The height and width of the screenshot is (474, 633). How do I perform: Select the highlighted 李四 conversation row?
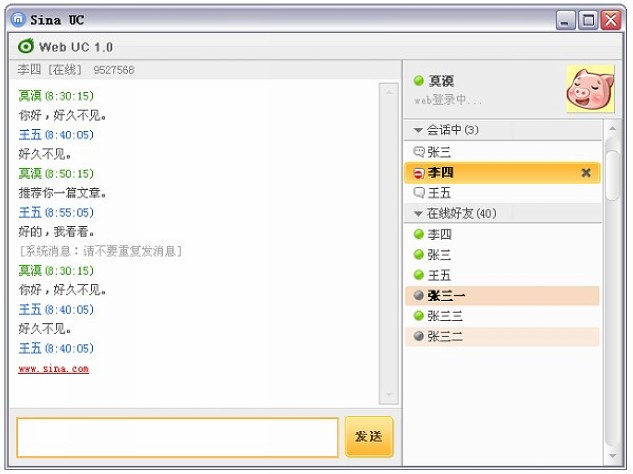503,173
